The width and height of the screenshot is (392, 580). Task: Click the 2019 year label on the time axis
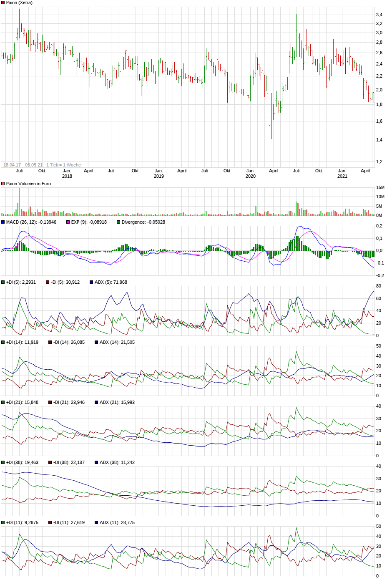[159, 176]
